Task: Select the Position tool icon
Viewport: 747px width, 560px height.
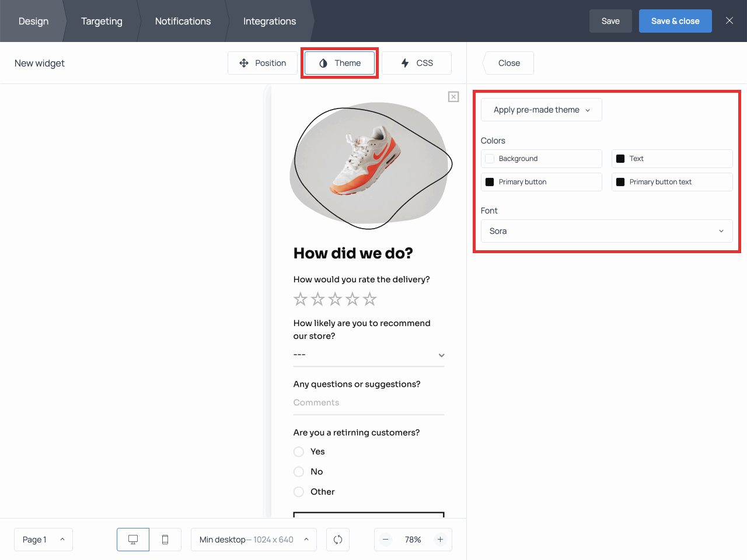Action: coord(244,62)
